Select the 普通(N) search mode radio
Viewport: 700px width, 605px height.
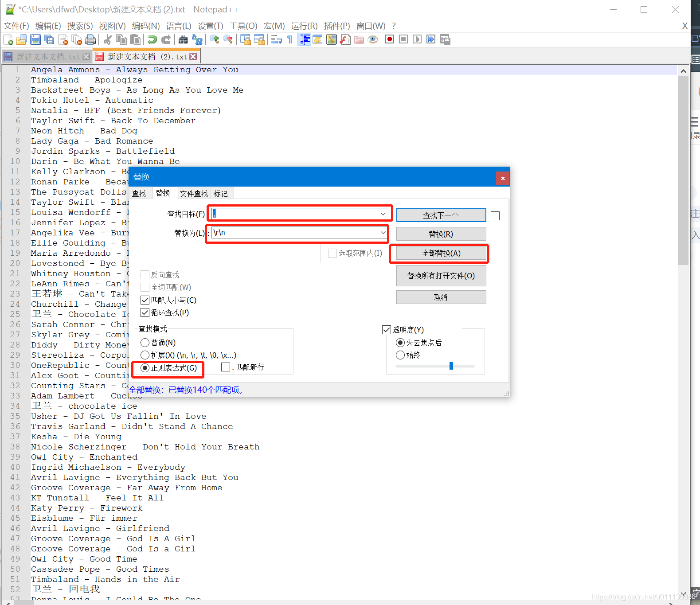(x=145, y=343)
